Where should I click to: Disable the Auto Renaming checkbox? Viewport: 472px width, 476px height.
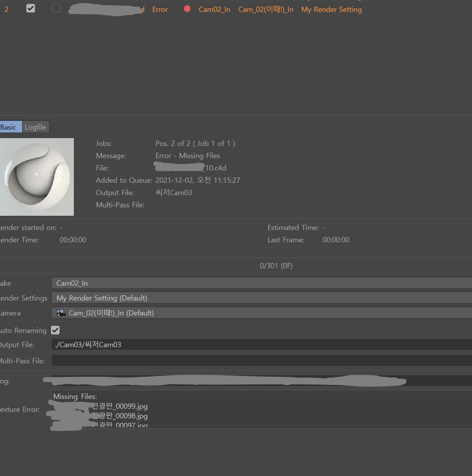tap(55, 330)
